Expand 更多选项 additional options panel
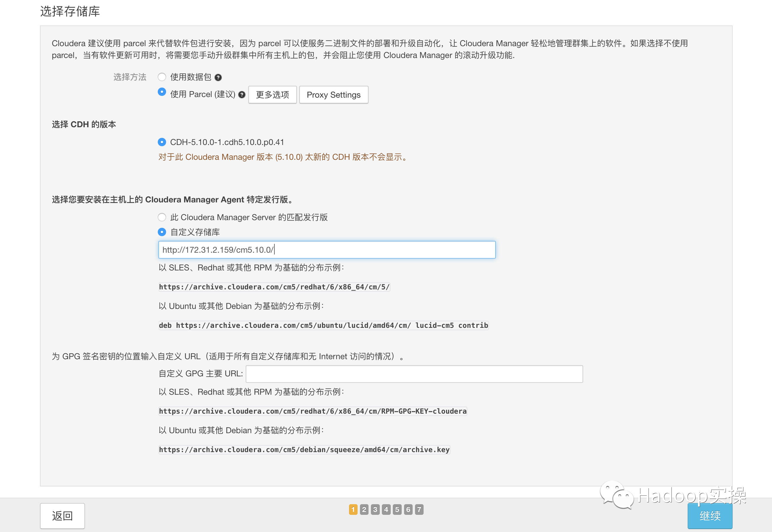The image size is (772, 532). (x=271, y=94)
